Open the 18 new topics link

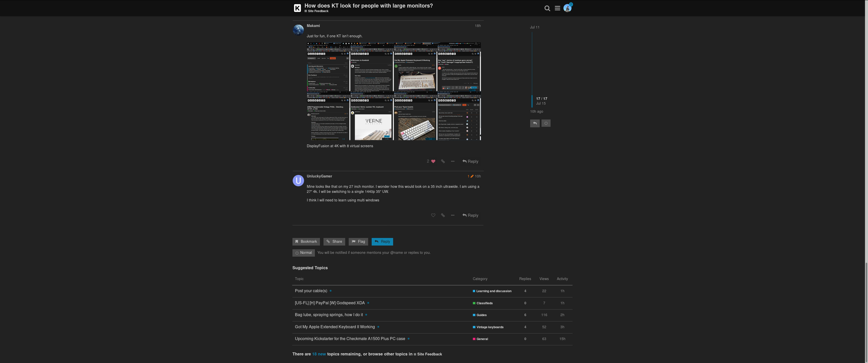pyautogui.click(x=319, y=354)
